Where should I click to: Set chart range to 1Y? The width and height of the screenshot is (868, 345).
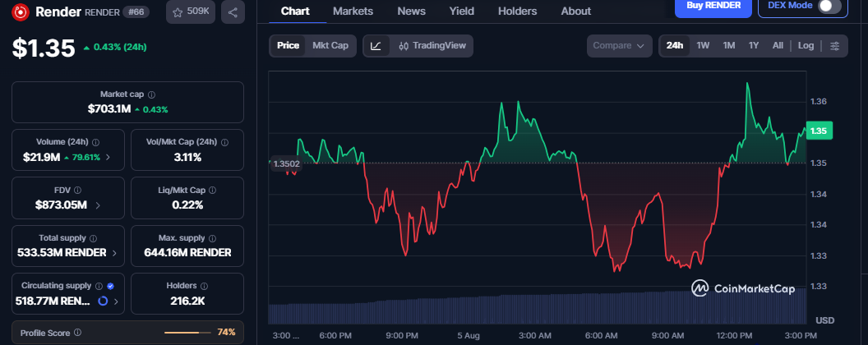[754, 46]
